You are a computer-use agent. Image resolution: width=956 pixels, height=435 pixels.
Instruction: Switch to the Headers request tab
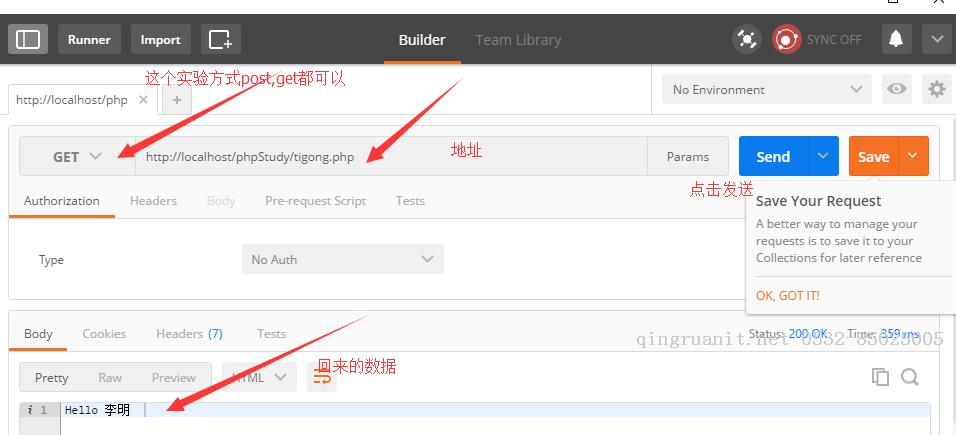click(153, 201)
